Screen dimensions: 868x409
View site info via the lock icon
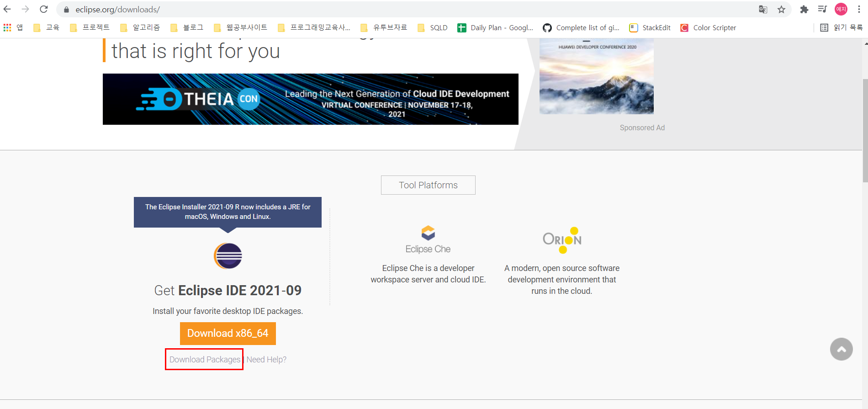coord(67,10)
